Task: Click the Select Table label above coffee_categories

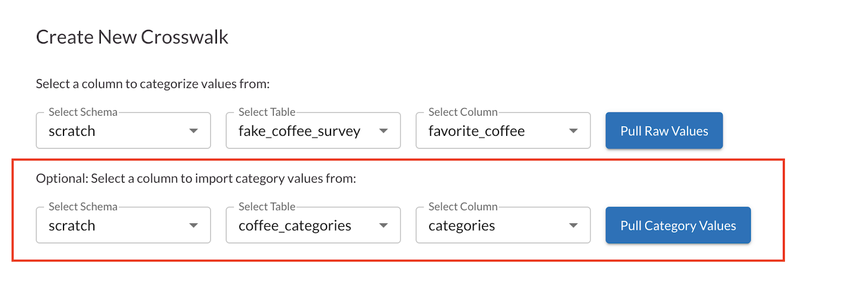Action: (267, 206)
